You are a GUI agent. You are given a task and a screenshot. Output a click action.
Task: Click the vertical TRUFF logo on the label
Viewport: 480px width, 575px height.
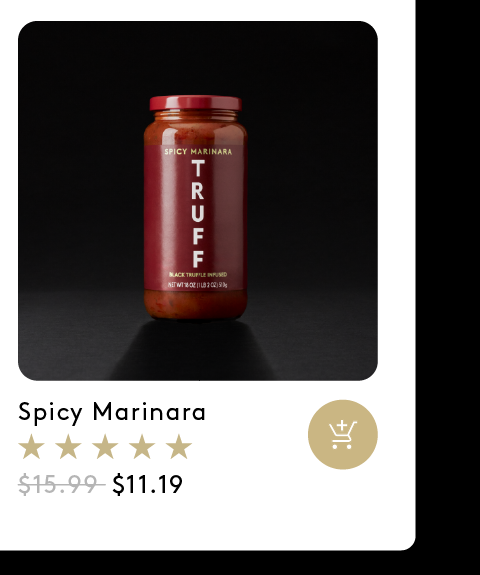point(198,213)
